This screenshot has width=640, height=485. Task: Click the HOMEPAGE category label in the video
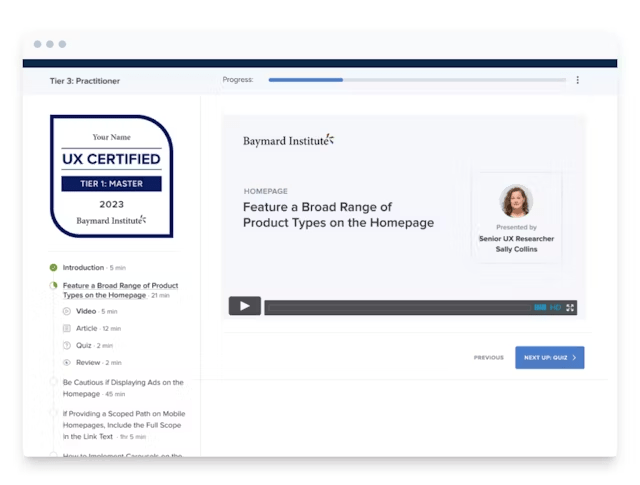(x=266, y=191)
